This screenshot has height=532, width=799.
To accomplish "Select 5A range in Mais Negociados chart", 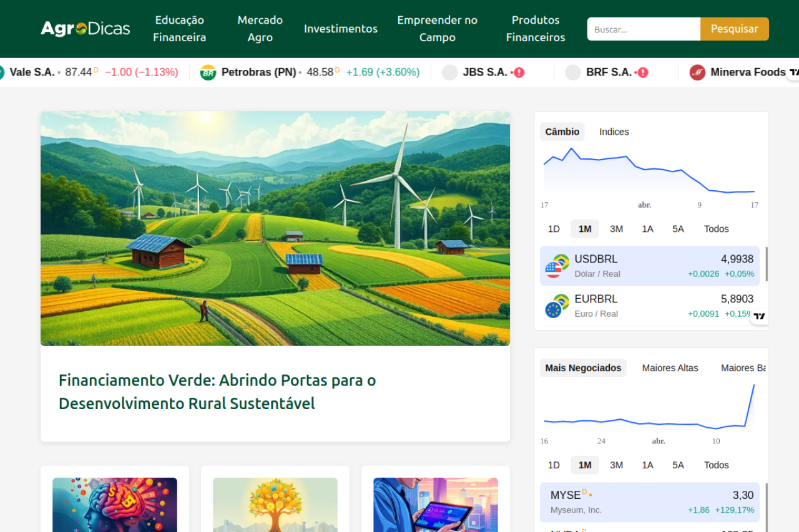I will pos(678,465).
